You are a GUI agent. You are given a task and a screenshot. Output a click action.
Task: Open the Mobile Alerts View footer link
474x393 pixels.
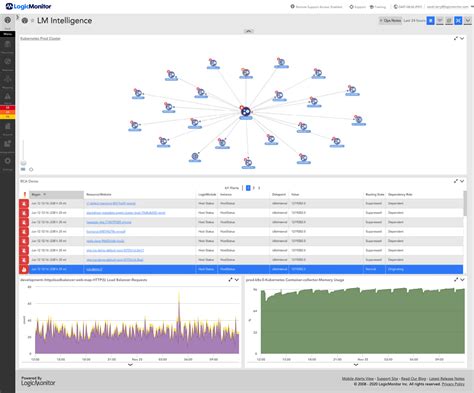[358, 379]
